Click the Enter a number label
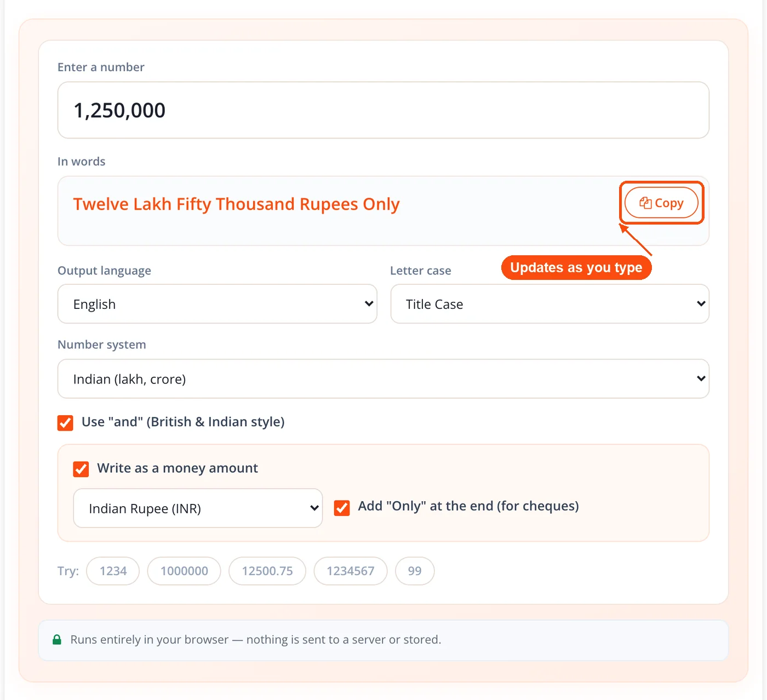This screenshot has width=767, height=700. tap(101, 67)
